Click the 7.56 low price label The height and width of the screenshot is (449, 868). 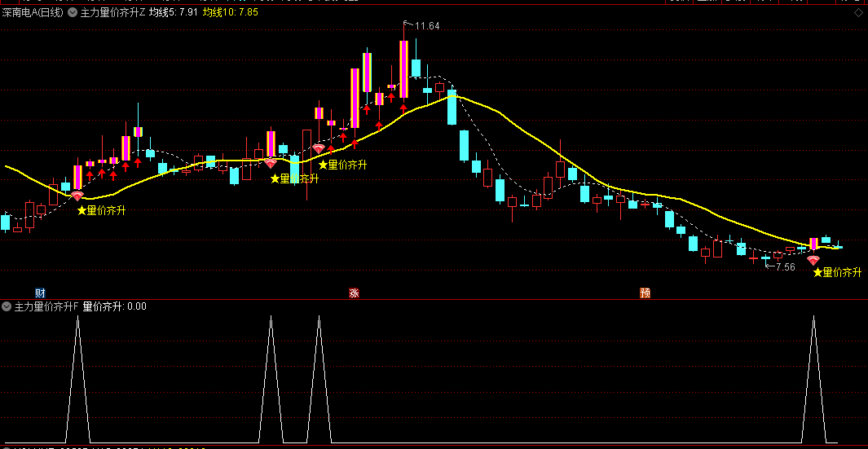click(x=785, y=266)
